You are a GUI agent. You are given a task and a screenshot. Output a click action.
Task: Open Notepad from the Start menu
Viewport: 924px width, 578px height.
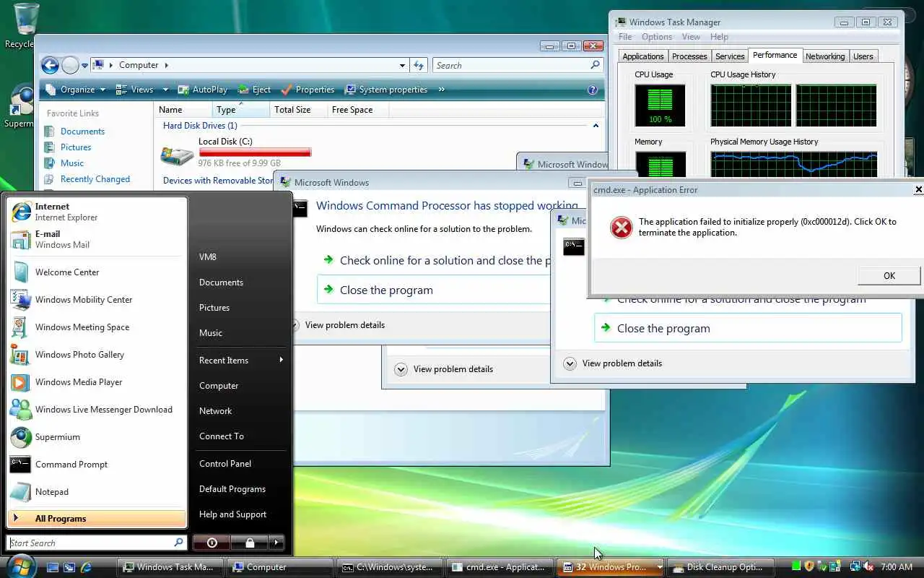click(97, 492)
